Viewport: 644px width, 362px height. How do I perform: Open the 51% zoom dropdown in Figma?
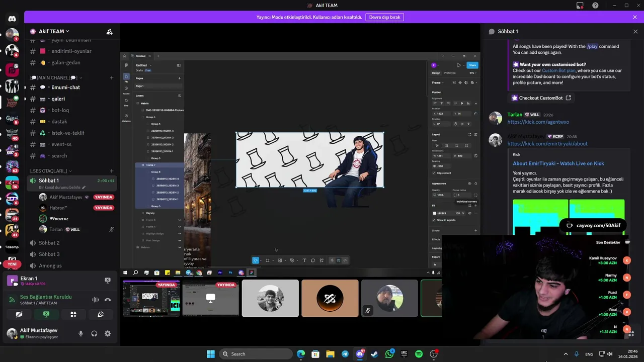click(x=473, y=73)
